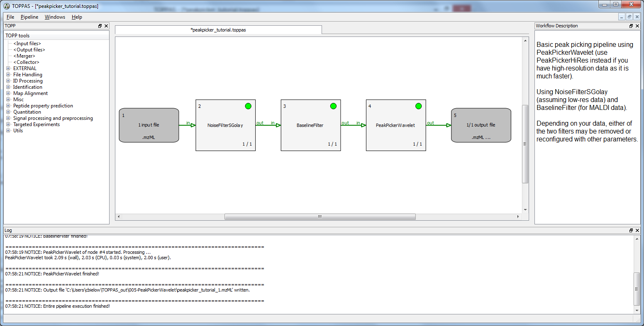The width and height of the screenshot is (644, 326).
Task: Click the float button on TOPP panel
Action: point(100,26)
